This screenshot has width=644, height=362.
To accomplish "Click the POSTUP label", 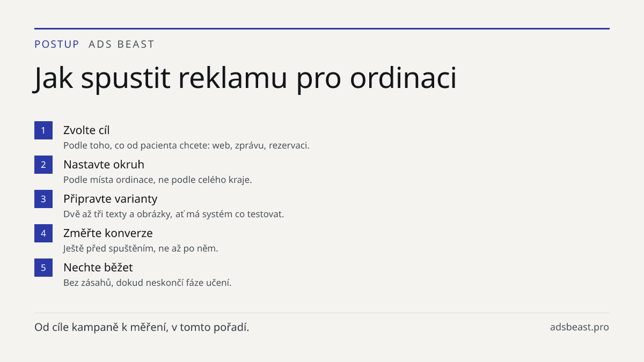I will pos(57,45).
